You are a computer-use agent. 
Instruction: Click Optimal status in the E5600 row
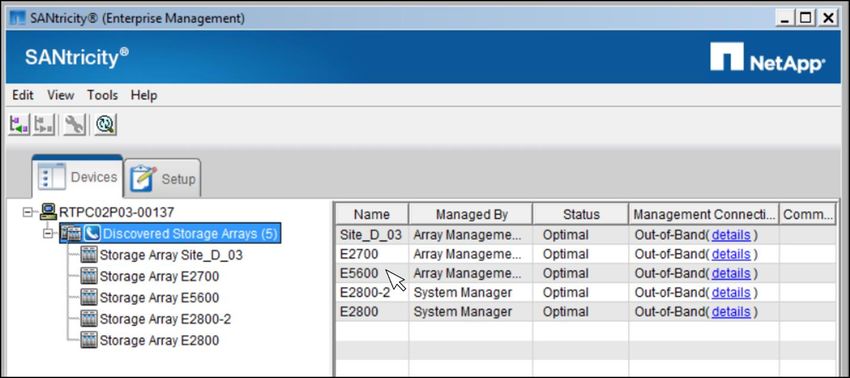pos(565,273)
